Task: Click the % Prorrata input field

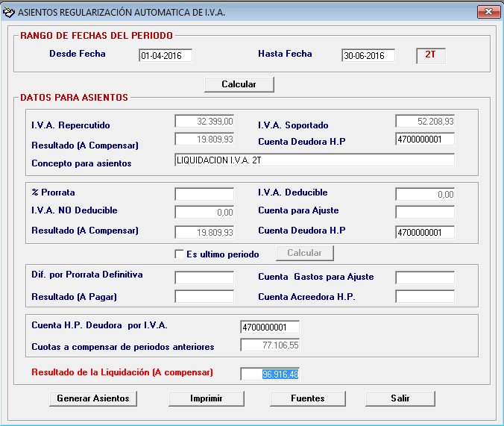Action: tap(204, 194)
